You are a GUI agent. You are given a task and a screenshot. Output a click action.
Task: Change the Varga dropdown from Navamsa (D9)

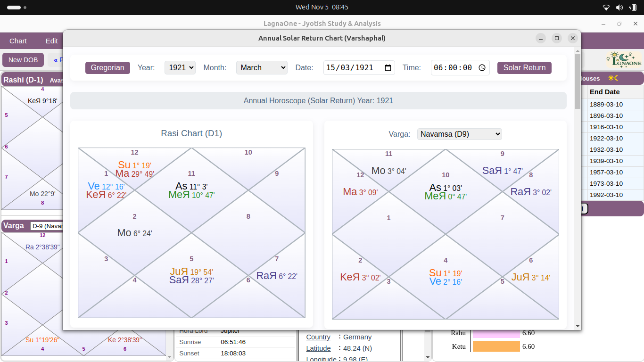(x=459, y=133)
